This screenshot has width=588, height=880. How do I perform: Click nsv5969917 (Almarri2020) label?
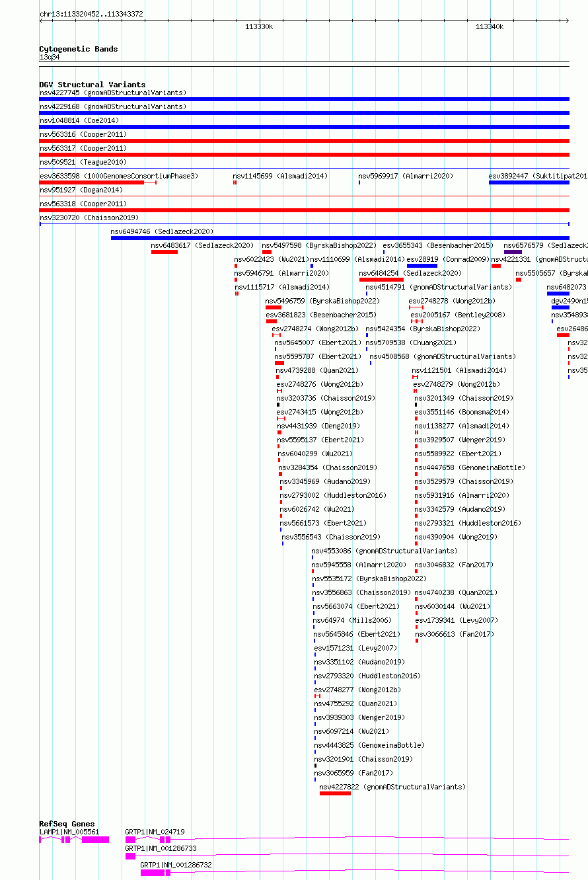tap(406, 176)
